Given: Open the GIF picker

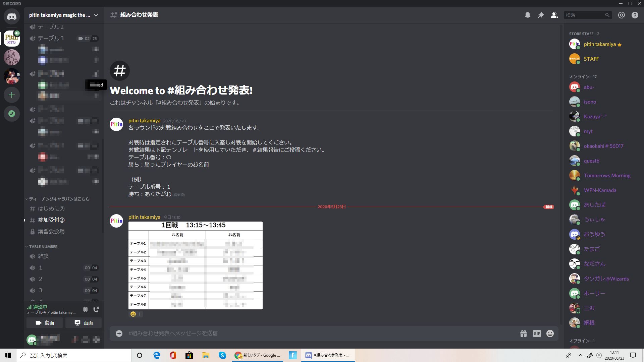Looking at the screenshot, I should point(537,333).
